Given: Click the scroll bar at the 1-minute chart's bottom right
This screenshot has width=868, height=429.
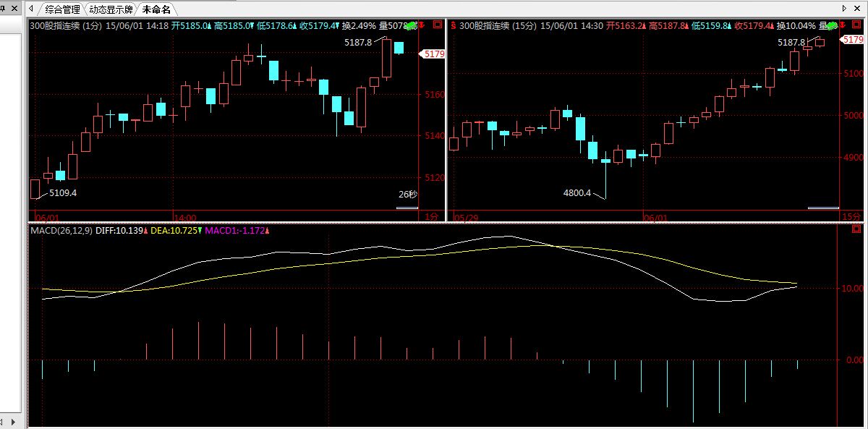Looking at the screenshot, I should (407, 208).
